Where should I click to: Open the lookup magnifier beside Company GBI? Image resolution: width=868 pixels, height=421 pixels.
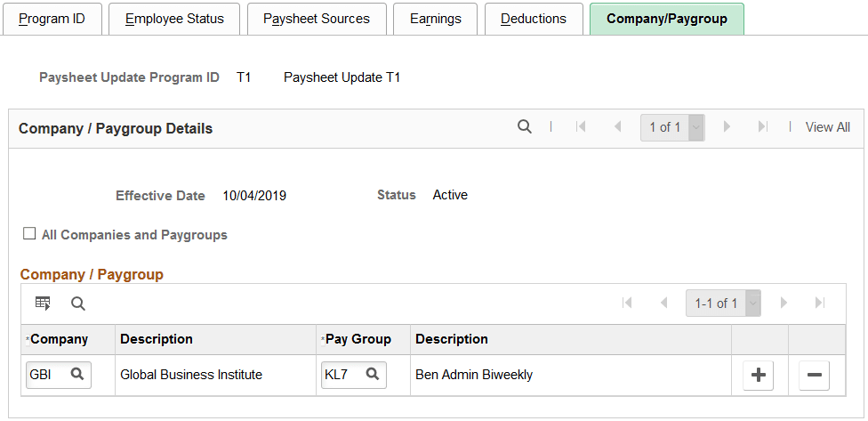coord(77,375)
